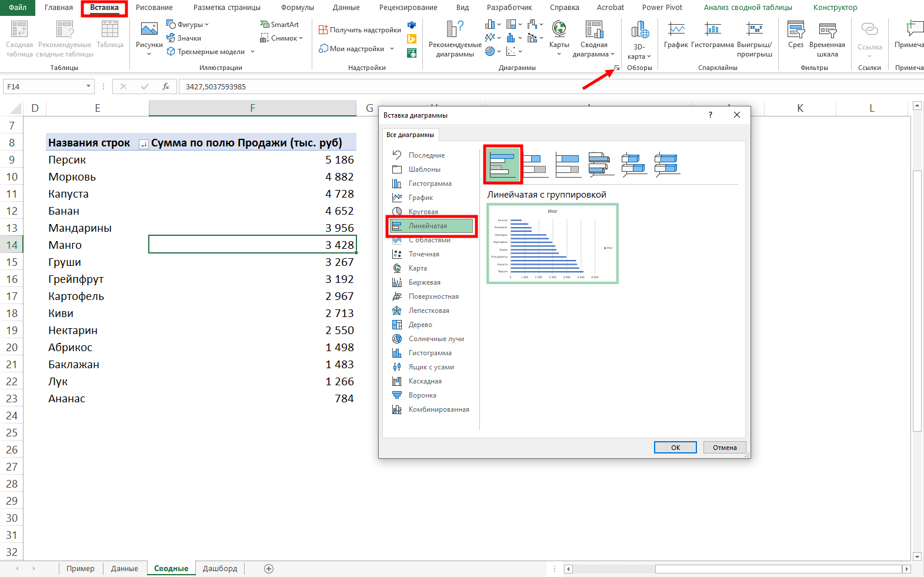Select the stacked bar chart subtype icon

pyautogui.click(x=535, y=165)
